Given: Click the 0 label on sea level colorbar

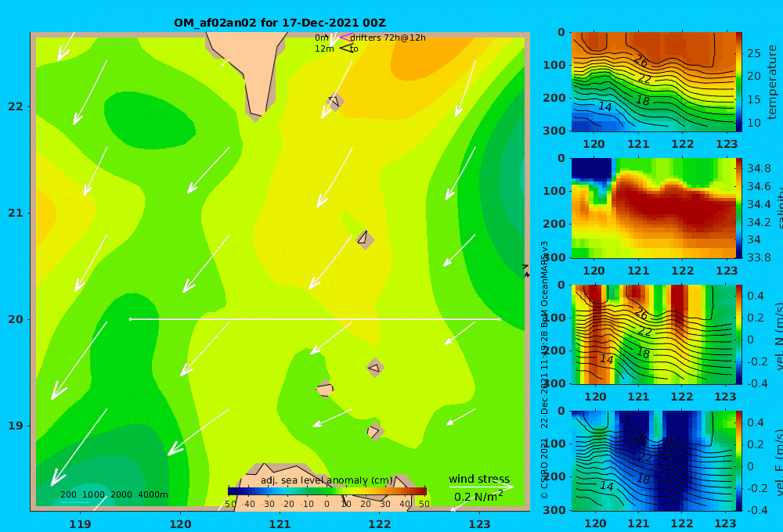Looking at the screenshot, I should coord(327,504).
